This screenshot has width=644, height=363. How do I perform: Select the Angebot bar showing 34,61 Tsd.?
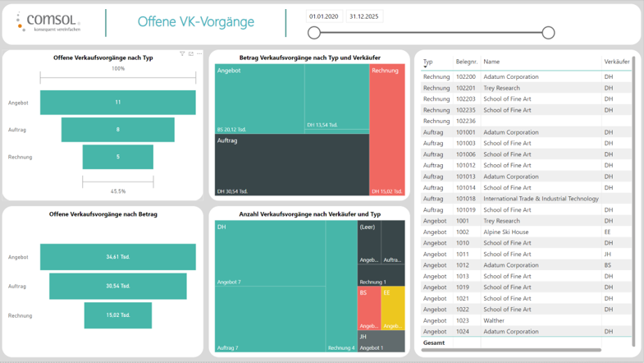118,257
